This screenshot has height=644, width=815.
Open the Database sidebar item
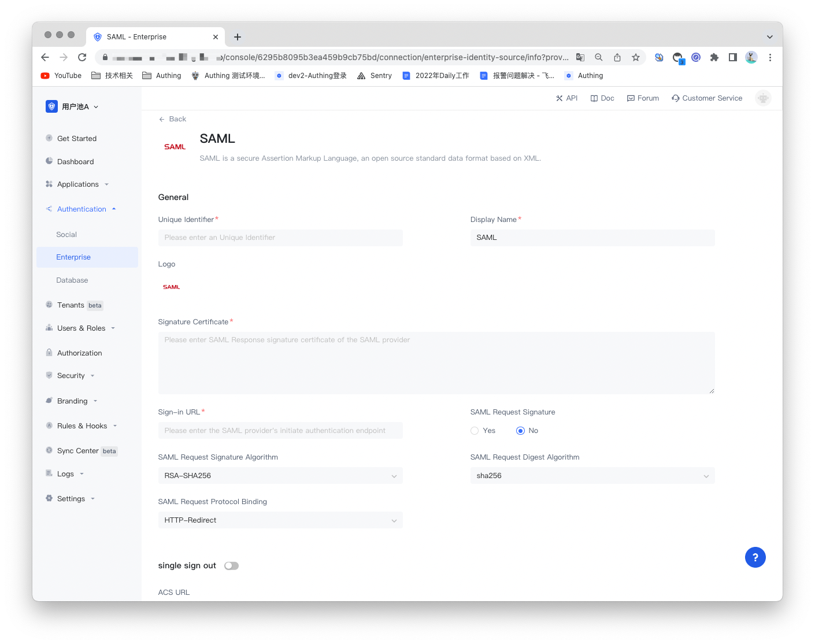click(x=72, y=280)
